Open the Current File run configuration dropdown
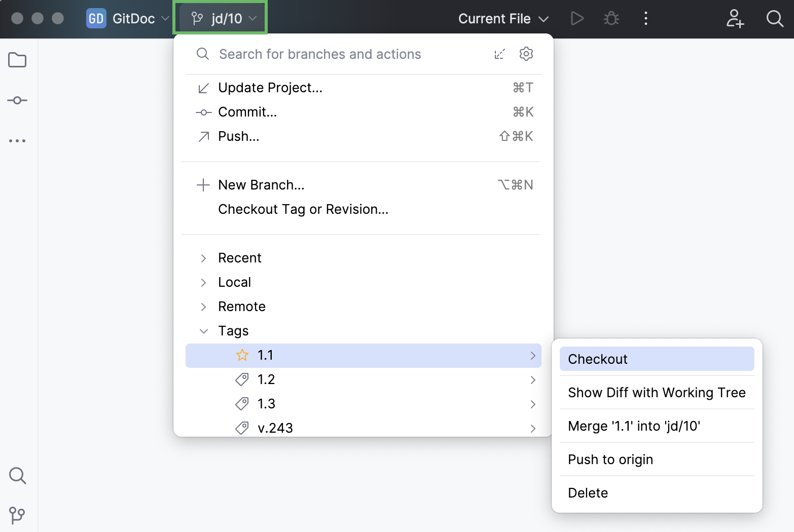Screen dimensions: 794x532 pos(503,18)
